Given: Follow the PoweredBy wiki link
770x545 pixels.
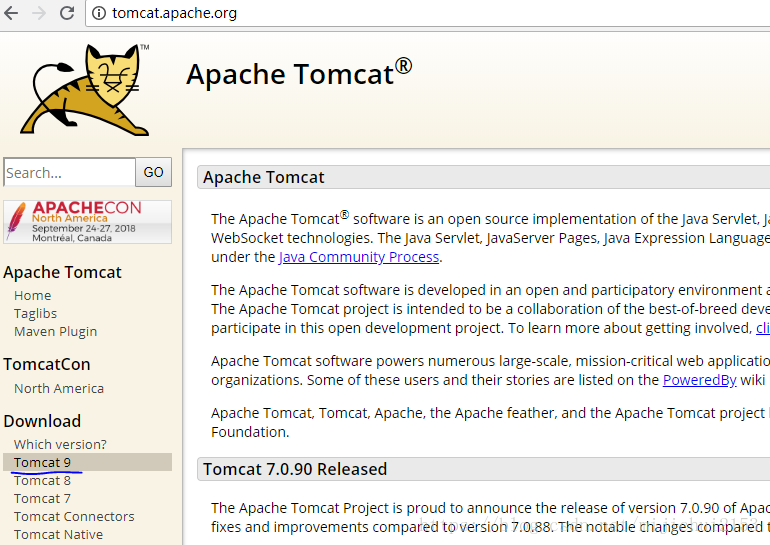Looking at the screenshot, I should (699, 380).
